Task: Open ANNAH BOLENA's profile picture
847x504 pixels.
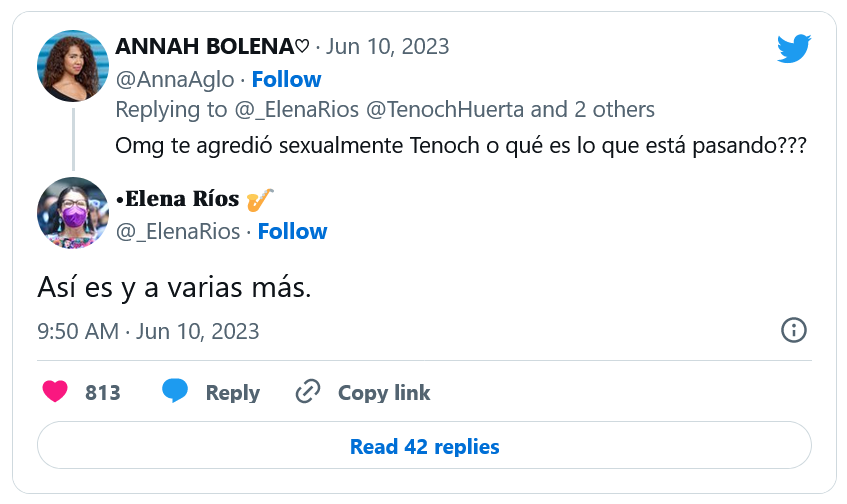Action: coord(72,66)
